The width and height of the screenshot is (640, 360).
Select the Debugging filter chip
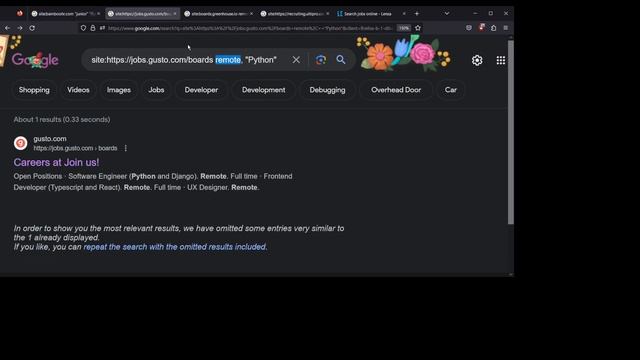pos(327,90)
